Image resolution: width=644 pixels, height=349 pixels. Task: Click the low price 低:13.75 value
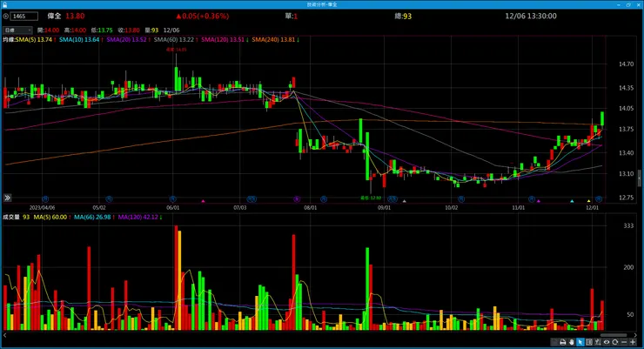click(x=102, y=30)
